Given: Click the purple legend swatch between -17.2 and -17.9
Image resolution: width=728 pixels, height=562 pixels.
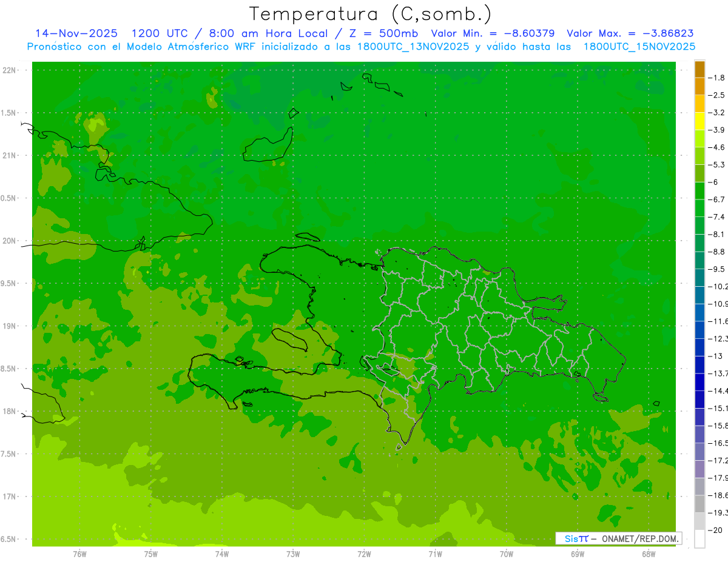Looking at the screenshot, I should click(x=699, y=470).
